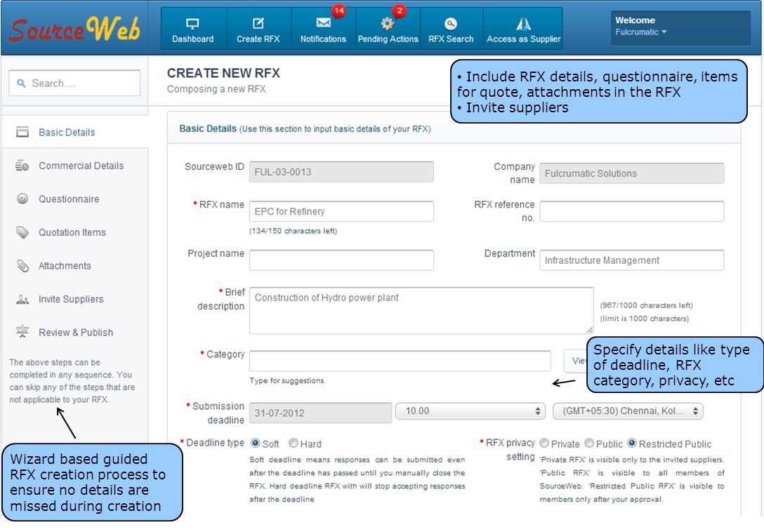Click the Invite Suppliers people icon

(22, 299)
